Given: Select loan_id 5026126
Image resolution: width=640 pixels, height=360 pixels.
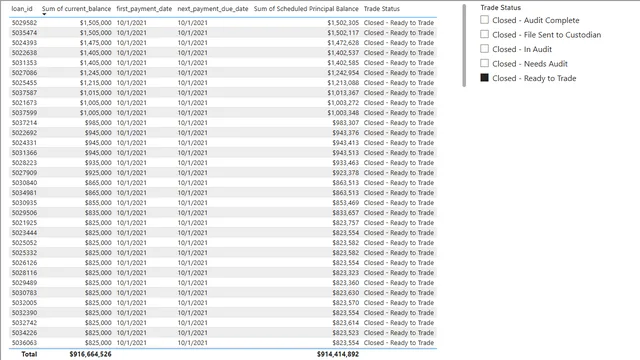Looking at the screenshot, I should [x=24, y=263].
